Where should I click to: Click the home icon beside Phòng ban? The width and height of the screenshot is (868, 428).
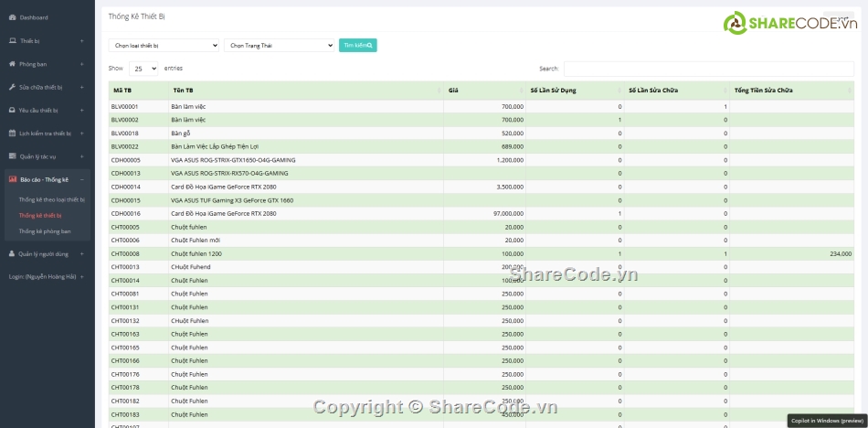pos(12,64)
